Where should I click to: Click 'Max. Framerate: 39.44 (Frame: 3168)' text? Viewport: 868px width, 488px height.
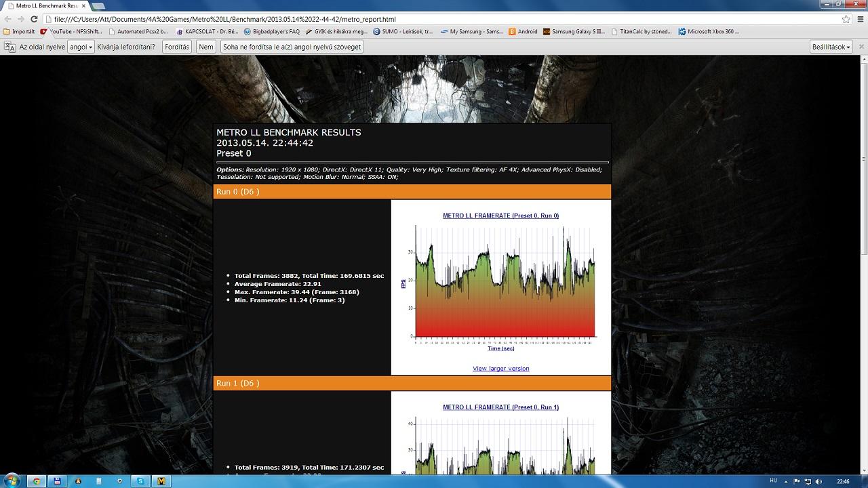(297, 292)
